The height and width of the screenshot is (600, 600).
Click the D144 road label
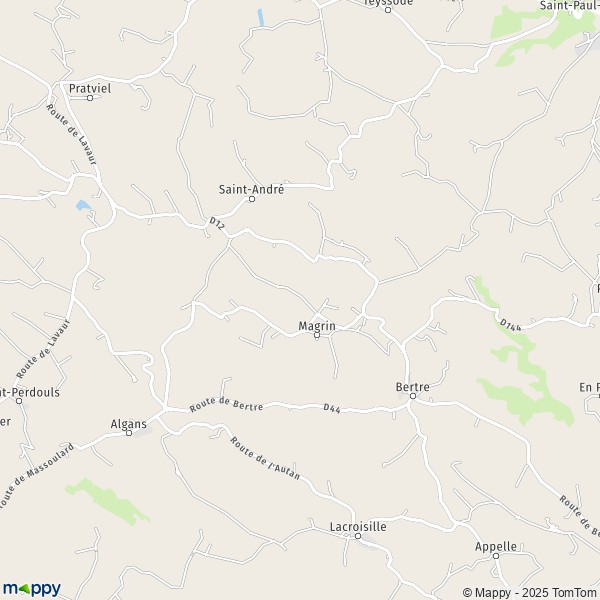point(510,324)
